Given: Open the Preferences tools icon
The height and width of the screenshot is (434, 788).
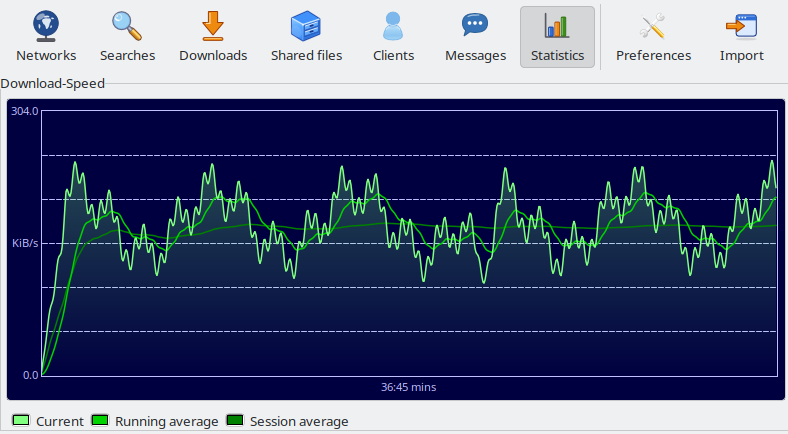Looking at the screenshot, I should tap(653, 26).
